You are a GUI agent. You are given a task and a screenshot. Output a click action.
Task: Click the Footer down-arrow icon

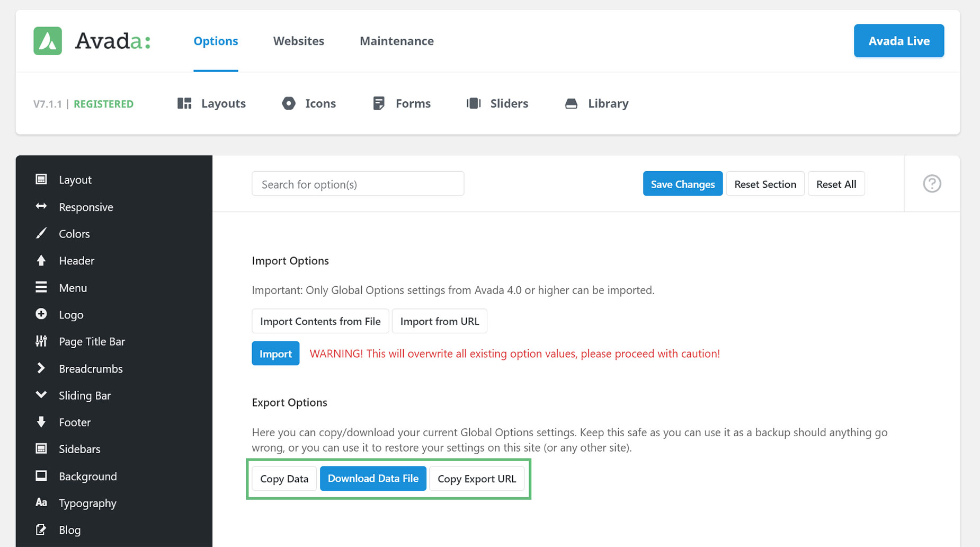point(41,422)
